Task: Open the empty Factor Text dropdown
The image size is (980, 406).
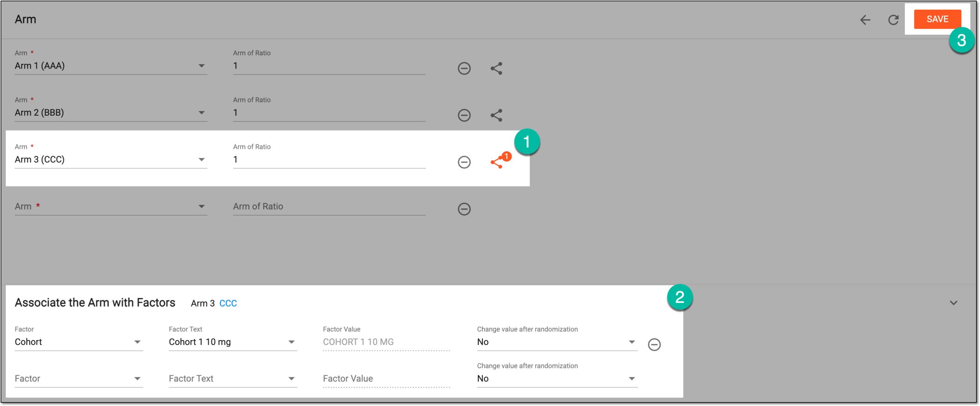Action: pos(233,379)
